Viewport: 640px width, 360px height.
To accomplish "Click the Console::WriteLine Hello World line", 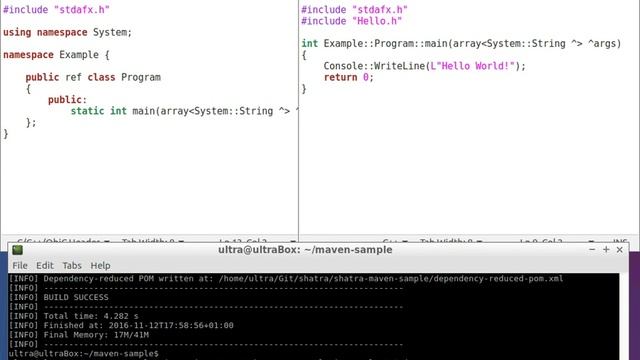I will coord(424,66).
